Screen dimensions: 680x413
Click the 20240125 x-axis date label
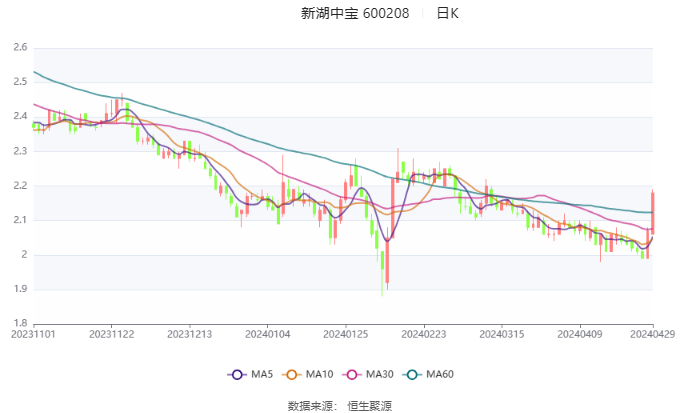[x=346, y=334]
